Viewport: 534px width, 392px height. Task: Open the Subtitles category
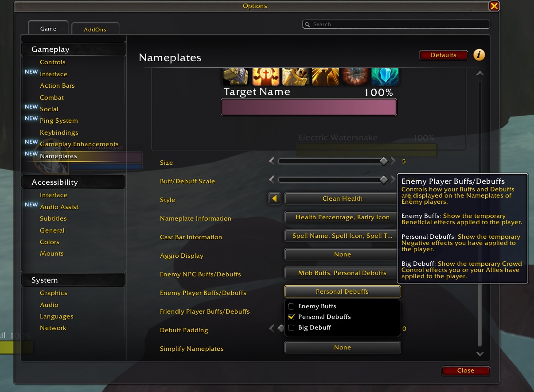click(x=53, y=218)
